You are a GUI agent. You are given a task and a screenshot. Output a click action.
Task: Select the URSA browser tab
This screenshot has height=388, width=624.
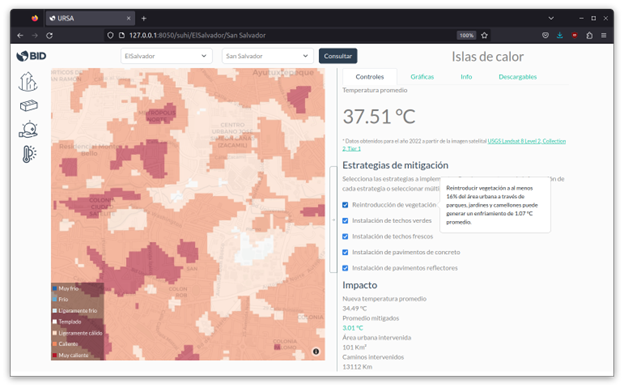pyautogui.click(x=90, y=18)
